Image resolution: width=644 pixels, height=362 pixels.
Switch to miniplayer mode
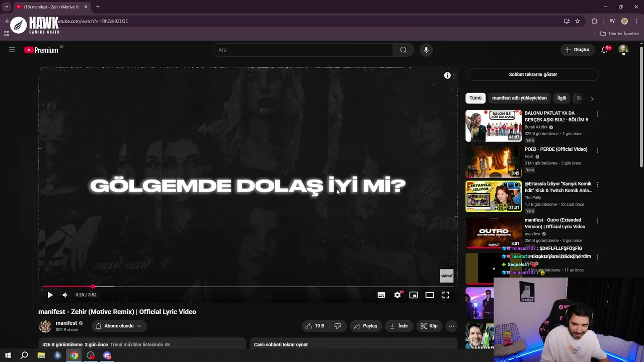[x=414, y=295]
